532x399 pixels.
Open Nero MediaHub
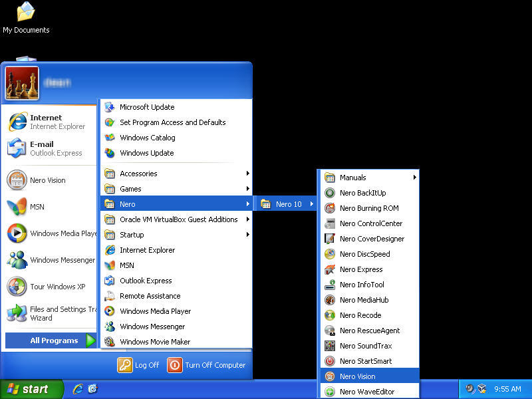pyautogui.click(x=370, y=300)
